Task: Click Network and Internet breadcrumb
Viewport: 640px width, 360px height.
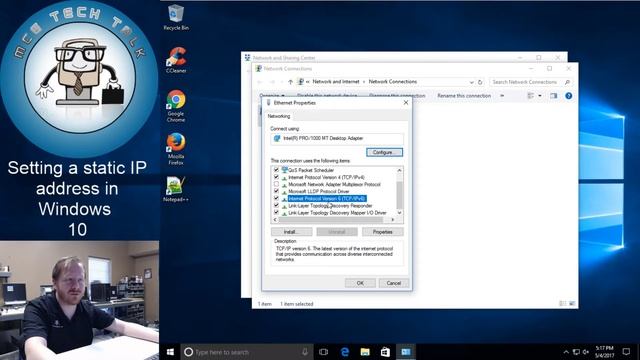Action: tap(336, 82)
